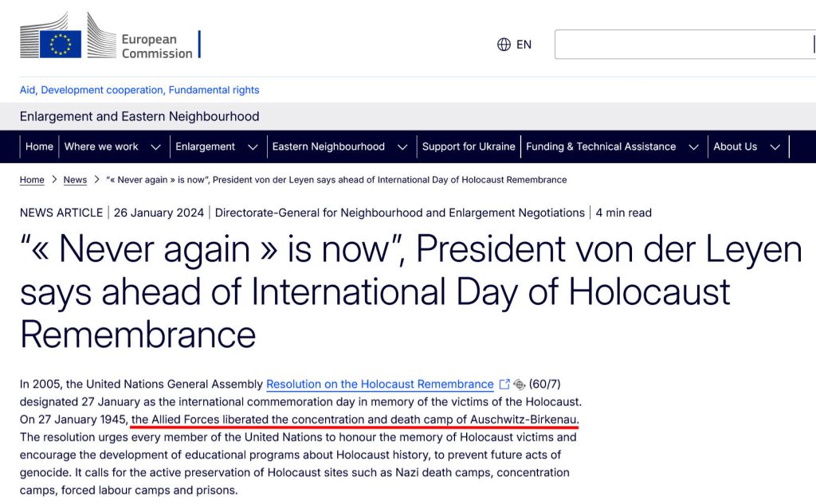Expand the Where we work submenu chevron
Image resolution: width=816 pixels, height=504 pixels.
point(155,147)
